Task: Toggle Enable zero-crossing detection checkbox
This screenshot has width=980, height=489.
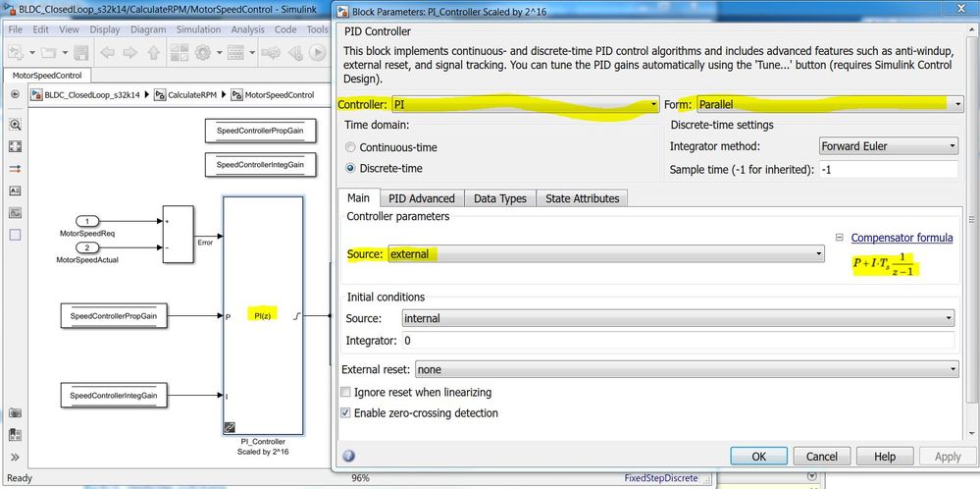Action: tap(345, 413)
